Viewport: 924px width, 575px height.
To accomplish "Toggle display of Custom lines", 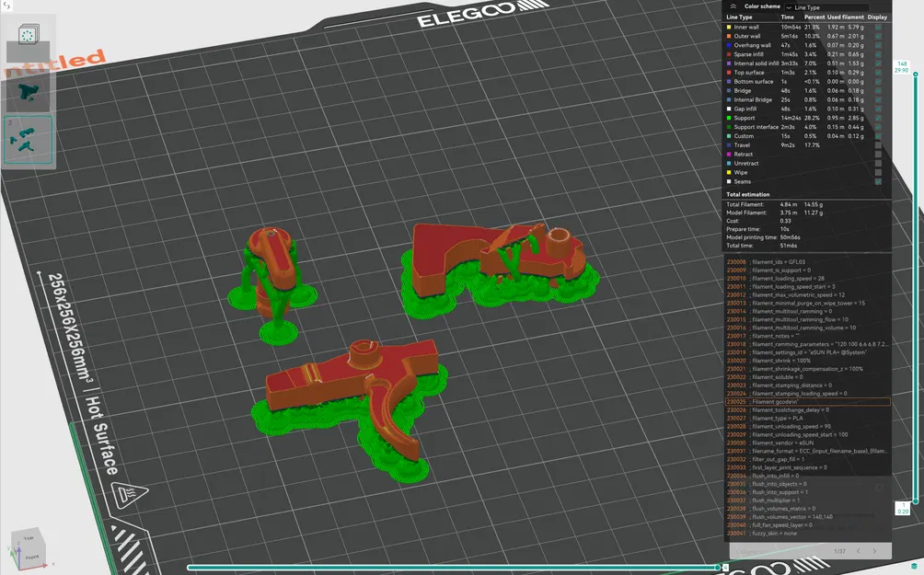I will point(878,136).
